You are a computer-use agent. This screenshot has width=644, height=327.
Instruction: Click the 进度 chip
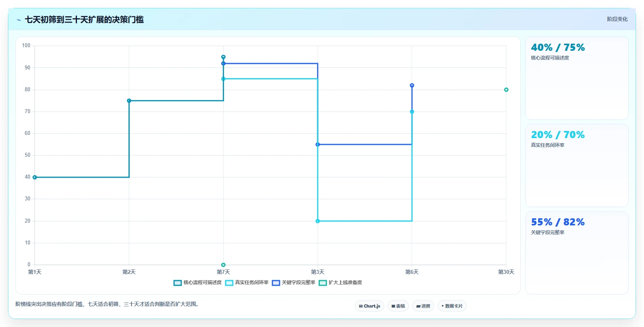coord(423,306)
